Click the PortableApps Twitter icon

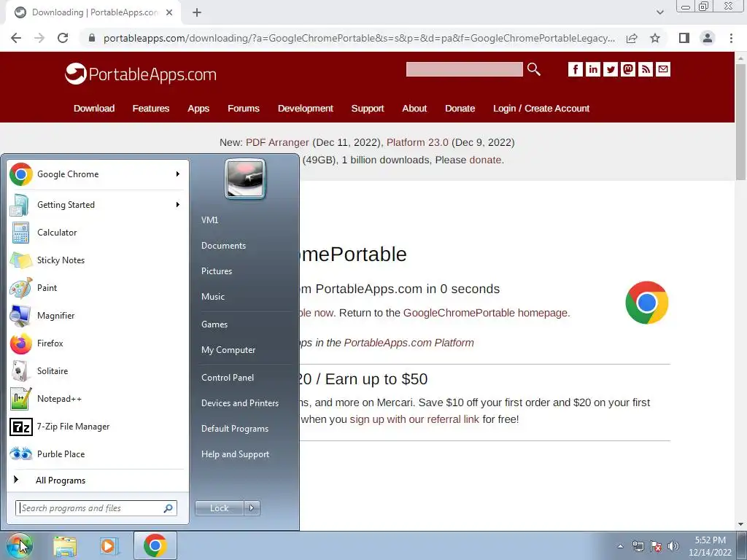coord(611,69)
